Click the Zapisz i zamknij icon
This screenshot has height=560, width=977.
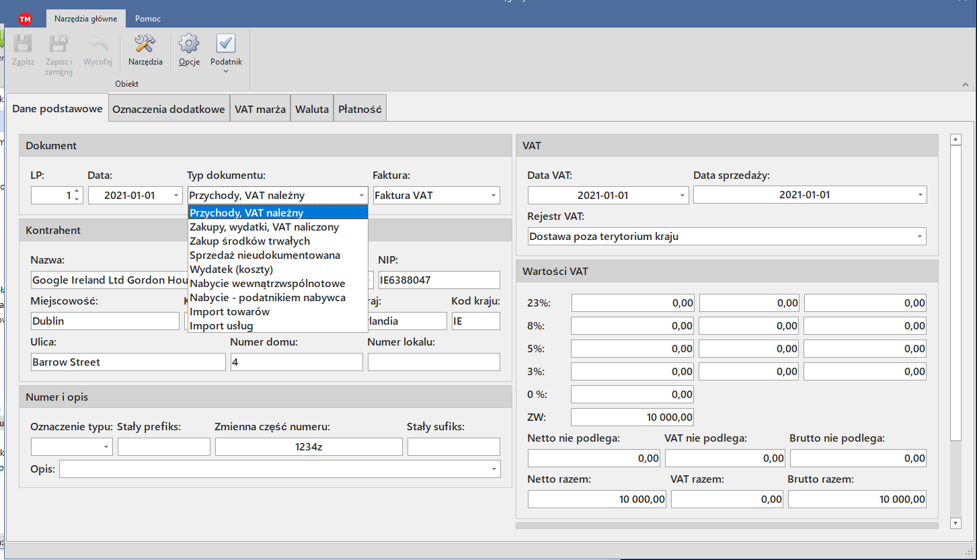[58, 45]
